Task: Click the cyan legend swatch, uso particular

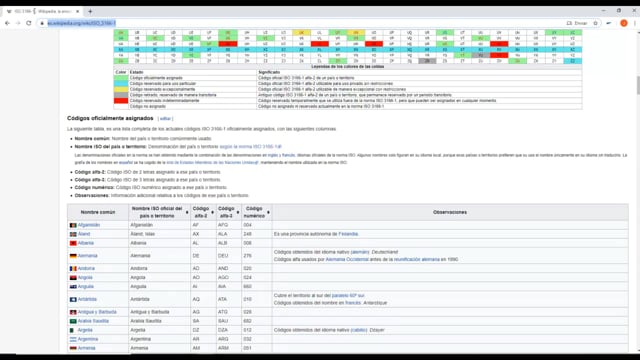Action: tap(121, 83)
